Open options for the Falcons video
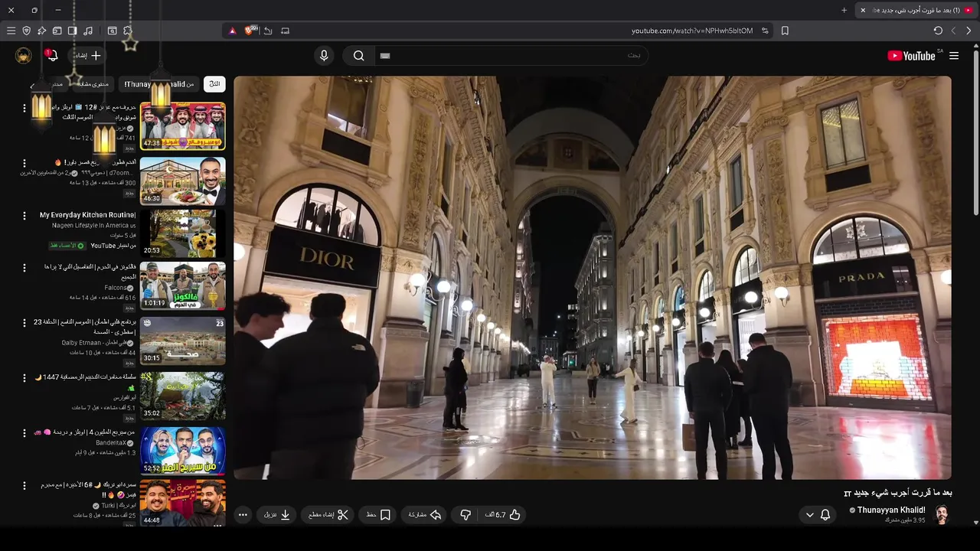The image size is (980, 551). coord(24,268)
